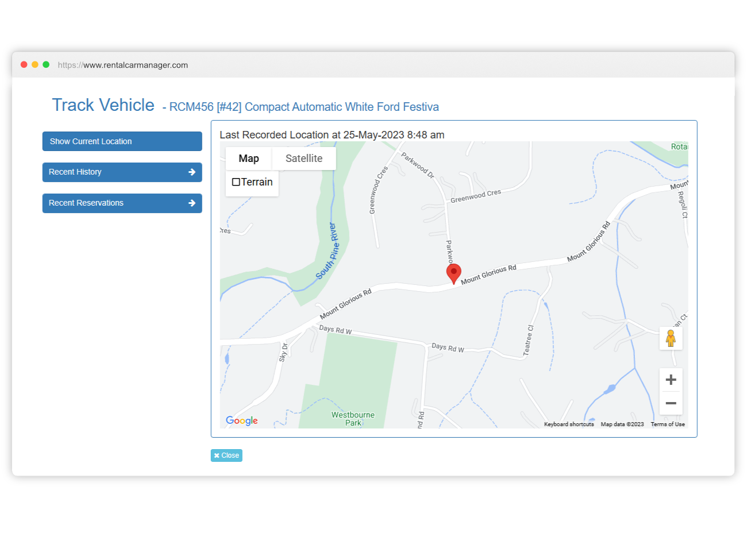The image size is (747, 560).
Task: Click Sky Dr street label
Action: (x=283, y=353)
